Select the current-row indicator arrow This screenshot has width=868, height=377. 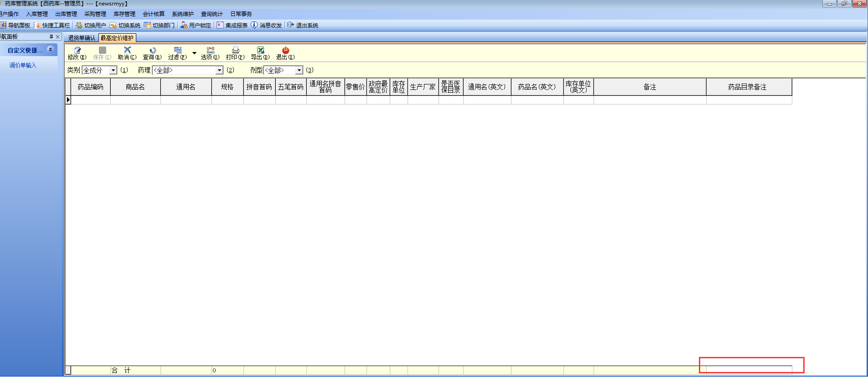pyautogui.click(x=68, y=100)
